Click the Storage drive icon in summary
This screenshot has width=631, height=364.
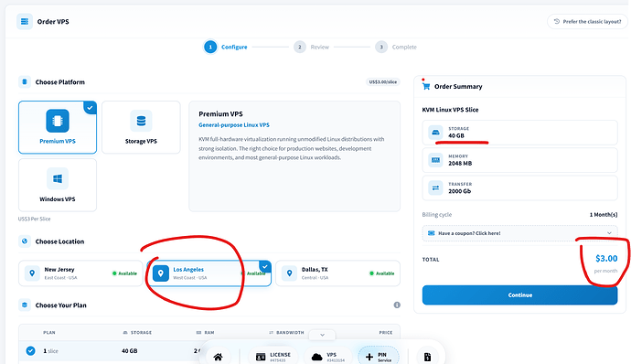point(435,132)
